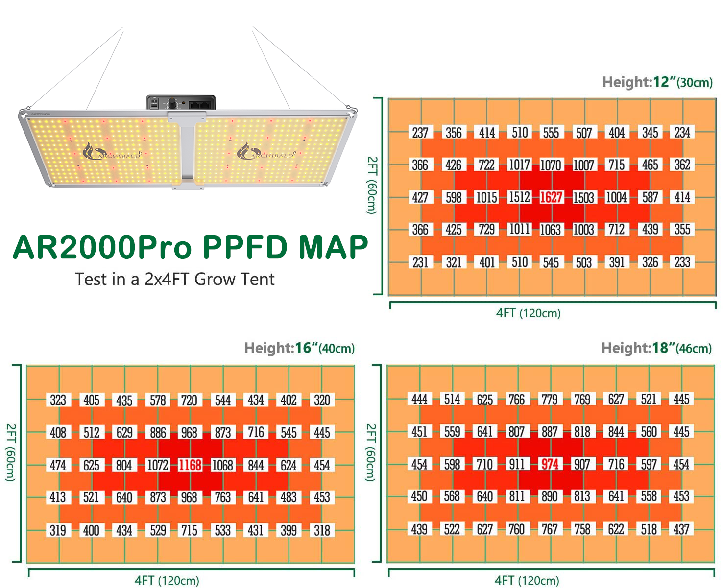Select the value 1503 in the 12" map
Viewport: 723px width, 588px height.
[x=583, y=197]
